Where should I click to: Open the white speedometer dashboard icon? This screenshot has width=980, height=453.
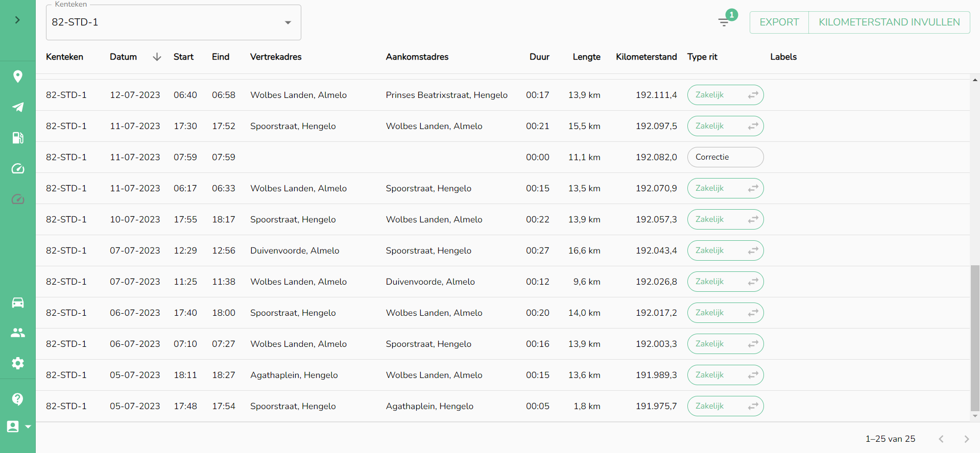(18, 168)
